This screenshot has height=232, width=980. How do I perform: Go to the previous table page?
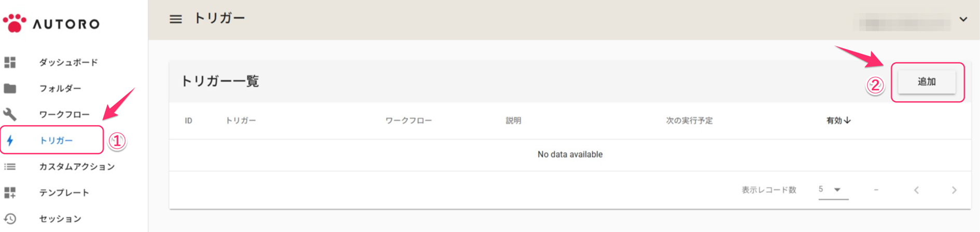916,190
